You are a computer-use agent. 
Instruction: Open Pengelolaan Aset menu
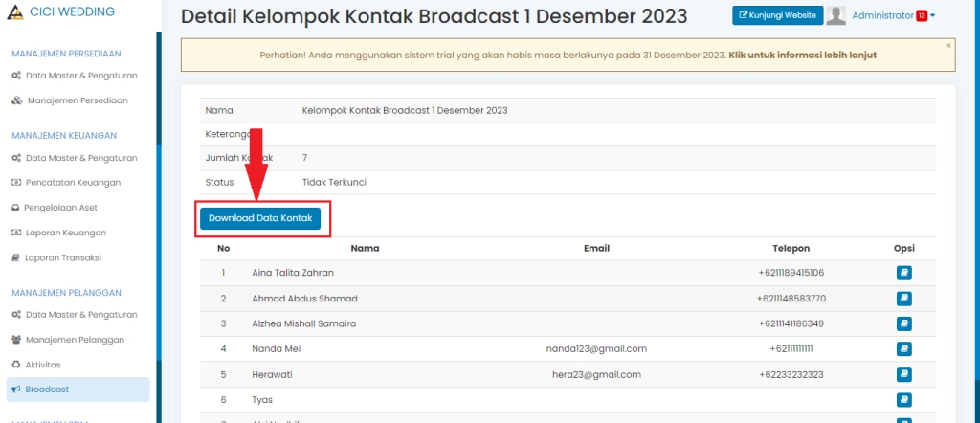55,208
